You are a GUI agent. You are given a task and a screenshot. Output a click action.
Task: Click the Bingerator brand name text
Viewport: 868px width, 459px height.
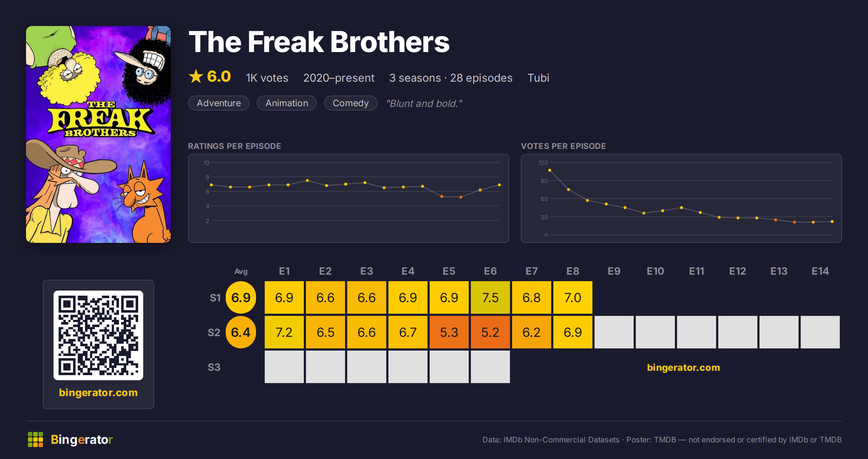click(x=82, y=439)
